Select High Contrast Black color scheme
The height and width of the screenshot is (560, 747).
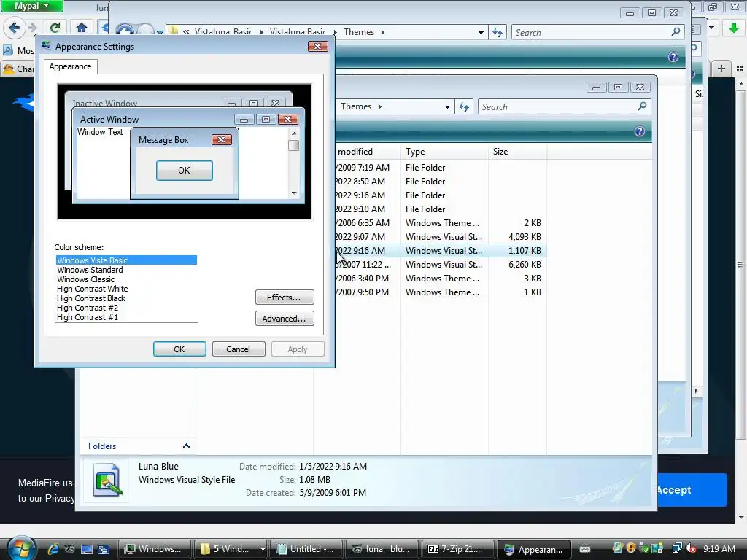(126, 298)
